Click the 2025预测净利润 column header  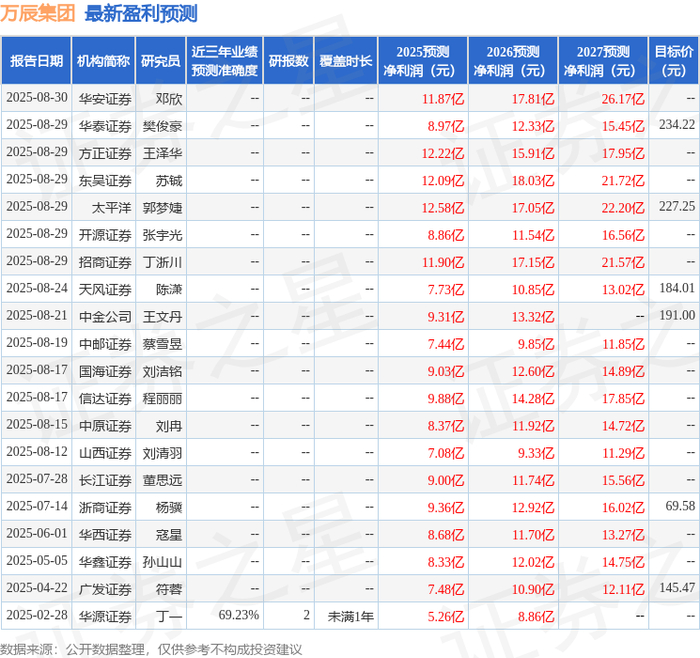tap(423, 61)
